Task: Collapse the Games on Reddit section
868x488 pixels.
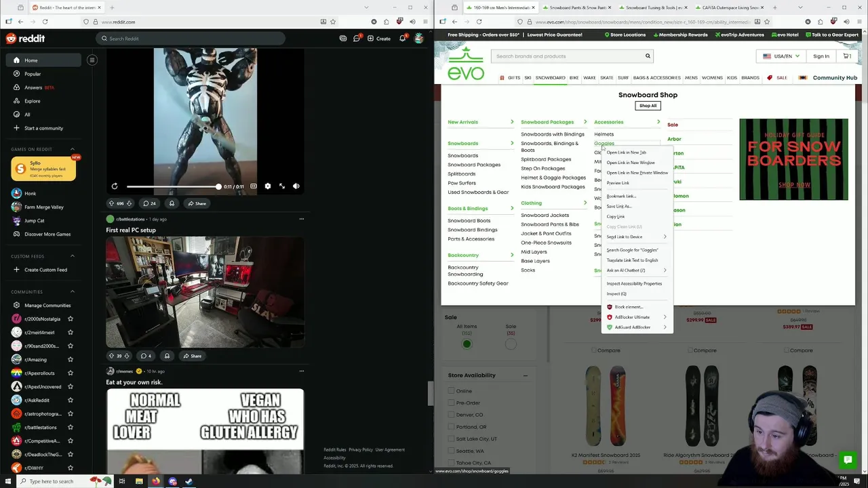Action: pos(73,149)
